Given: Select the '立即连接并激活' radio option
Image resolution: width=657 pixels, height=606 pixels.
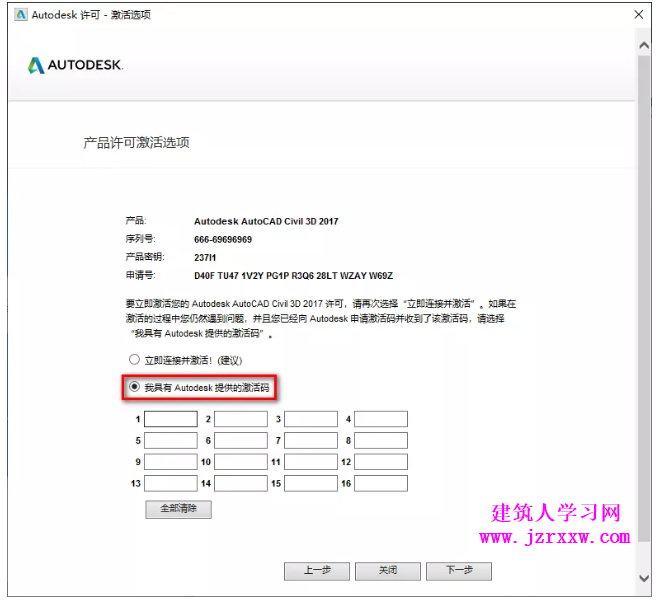Looking at the screenshot, I should [134, 360].
